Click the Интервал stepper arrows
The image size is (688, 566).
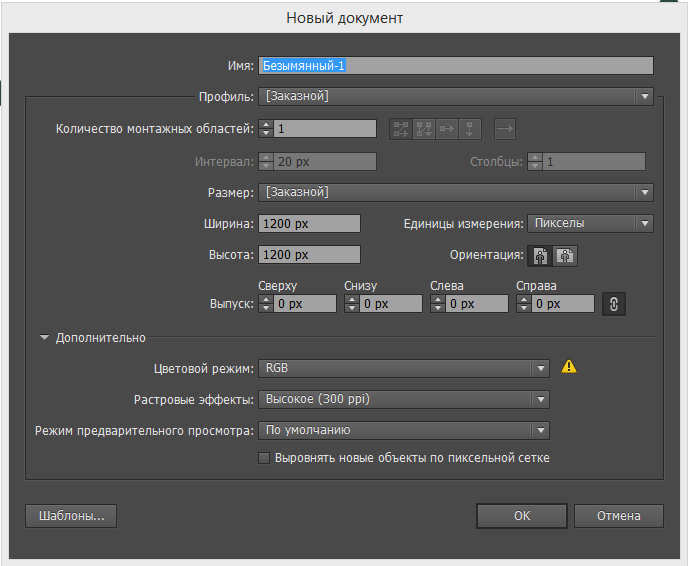click(266, 161)
